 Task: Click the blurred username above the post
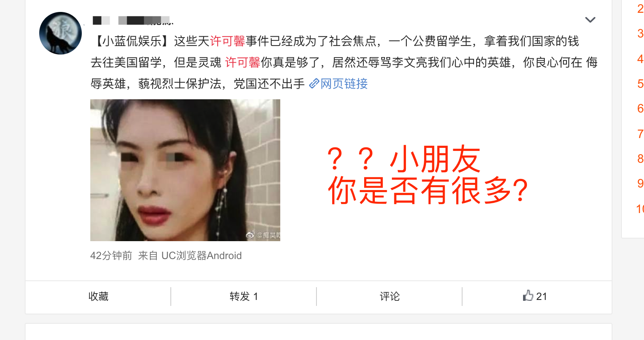coord(133,20)
